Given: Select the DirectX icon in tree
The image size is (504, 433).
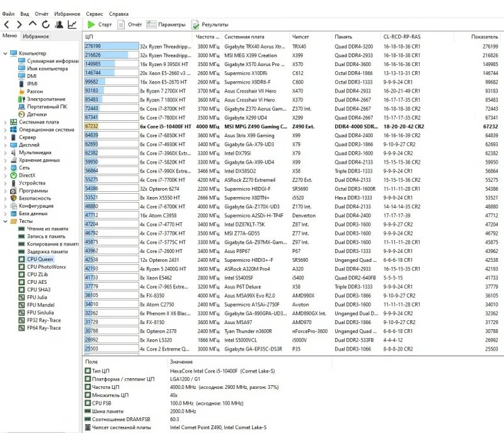Looking at the screenshot, I should pyautogui.click(x=13, y=176).
